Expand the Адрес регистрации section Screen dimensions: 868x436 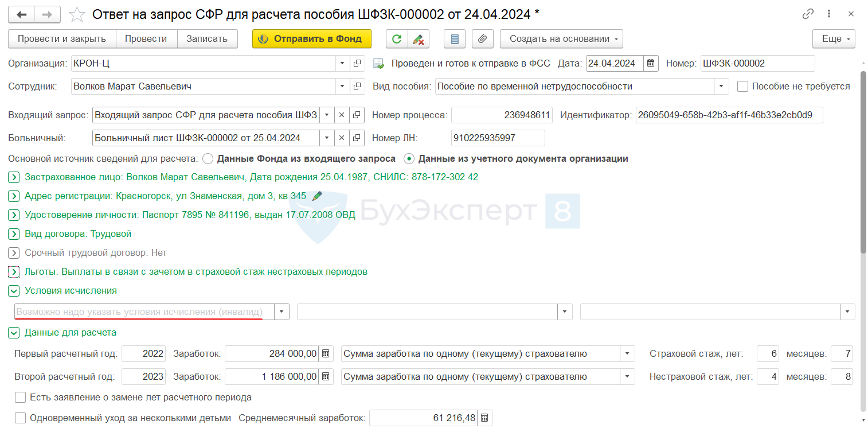pos(14,196)
